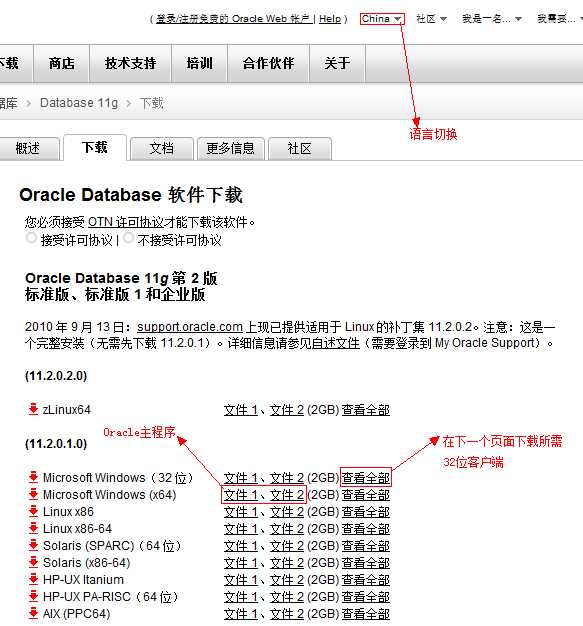Download 文件 2 for Solaris (x86-64)

pos(287,563)
